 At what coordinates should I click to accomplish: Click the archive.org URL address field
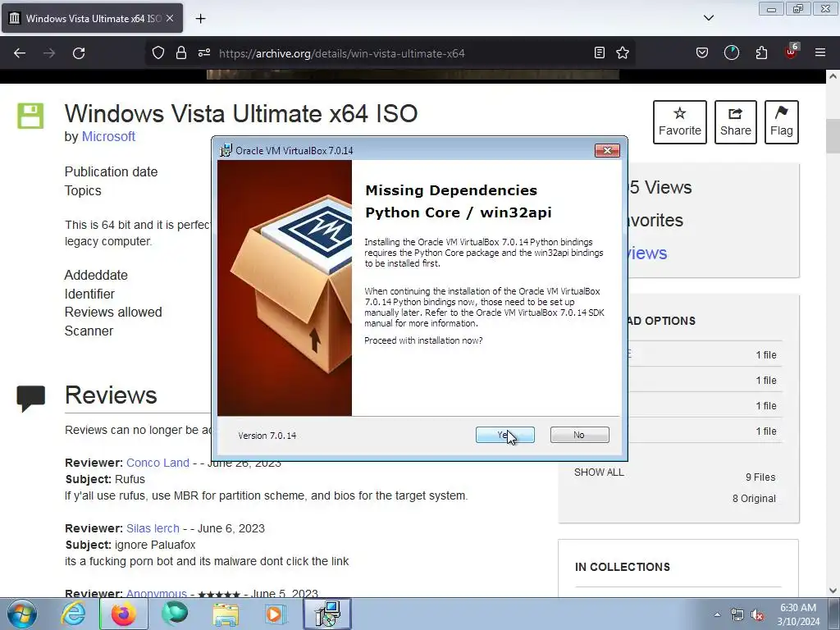(x=342, y=53)
